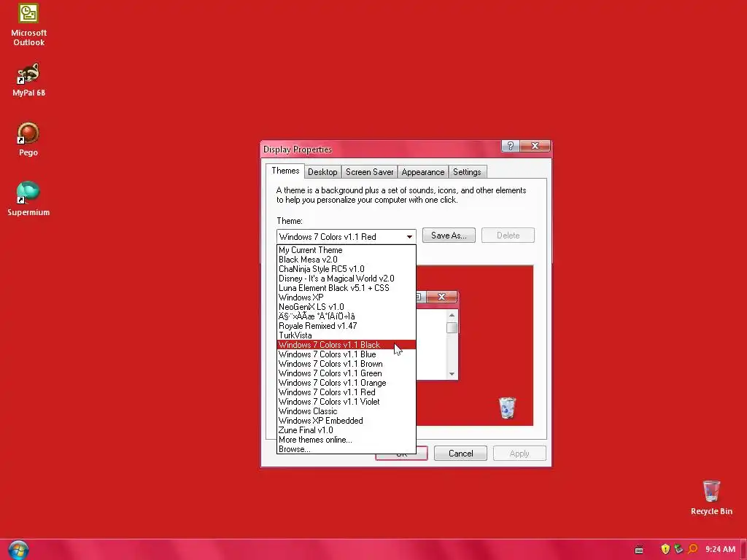Choose Zune Final v1.0 theme
Image resolution: width=747 pixels, height=560 pixels.
[x=347, y=430]
